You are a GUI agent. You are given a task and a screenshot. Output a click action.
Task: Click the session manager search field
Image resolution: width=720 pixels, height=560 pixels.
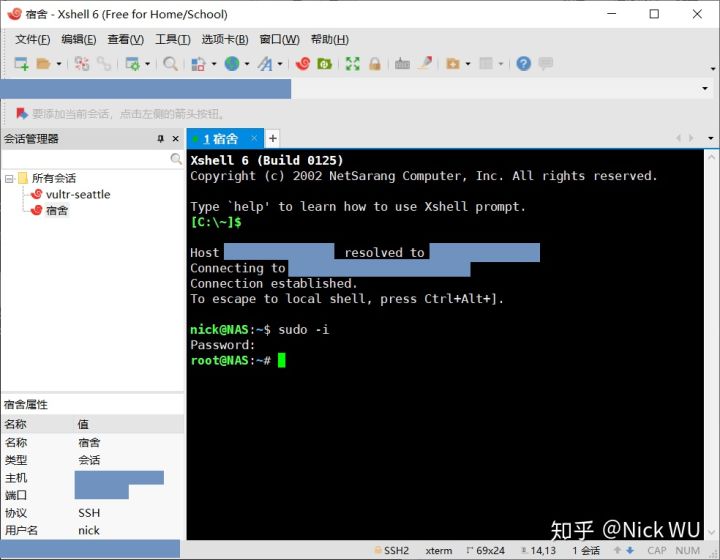point(92,159)
